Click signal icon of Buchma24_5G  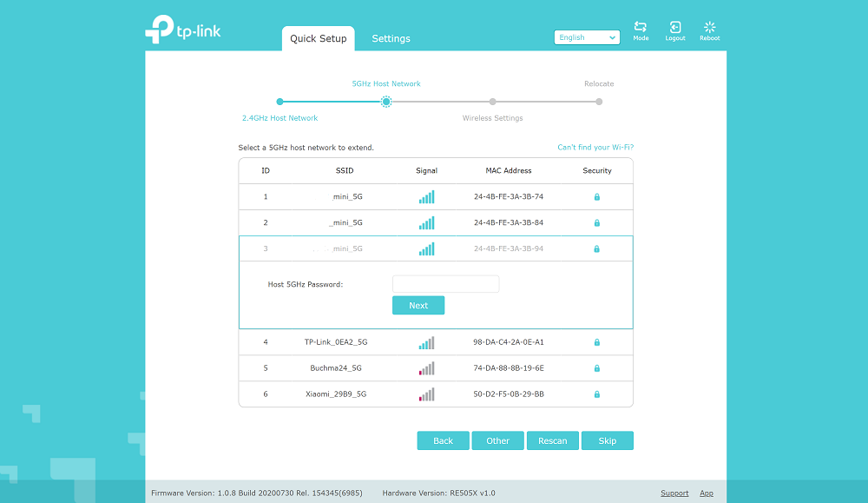pos(427,368)
